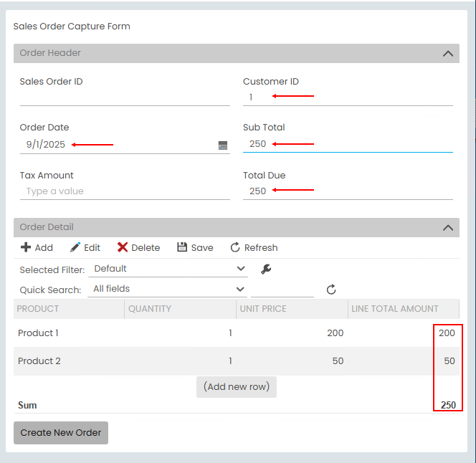Click the Edit pencil icon

(x=75, y=247)
